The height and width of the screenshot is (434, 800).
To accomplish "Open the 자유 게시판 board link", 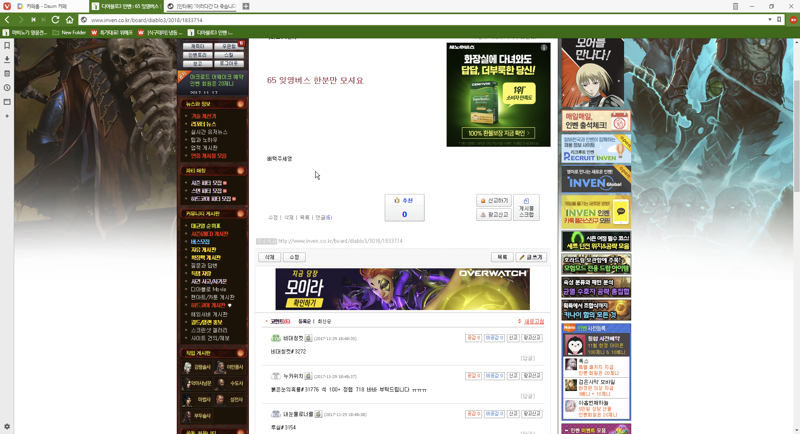I will click(203, 250).
